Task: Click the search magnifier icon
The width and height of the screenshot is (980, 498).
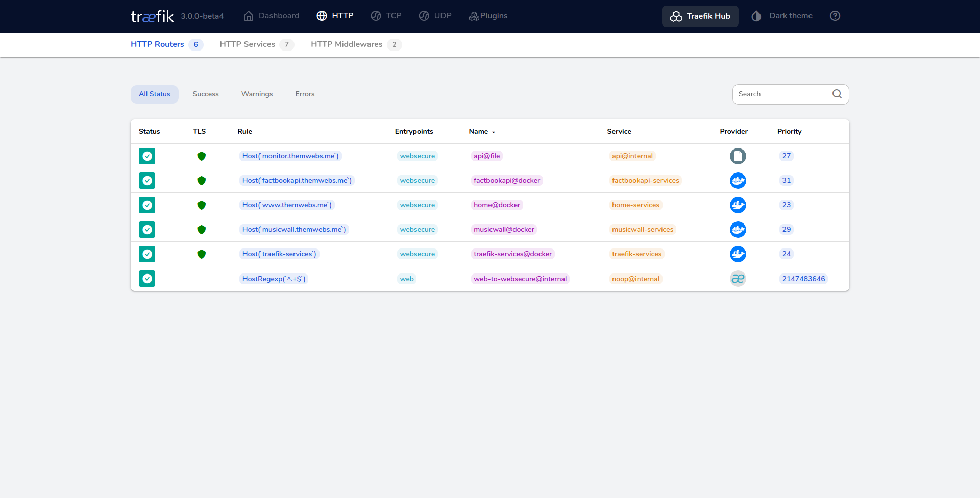Action: coord(837,94)
